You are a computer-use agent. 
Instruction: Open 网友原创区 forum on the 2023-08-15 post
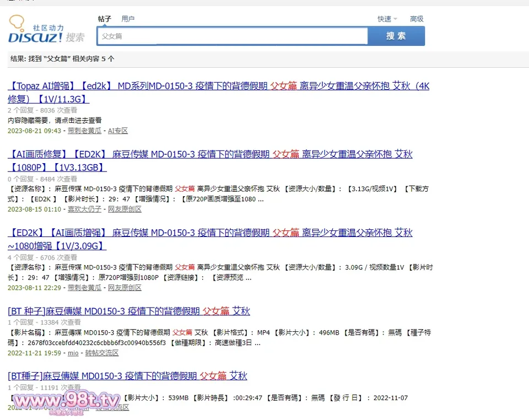[125, 209]
